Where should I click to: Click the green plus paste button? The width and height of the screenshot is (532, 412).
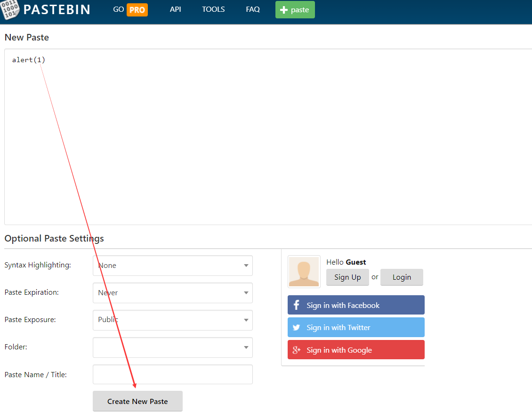pyautogui.click(x=295, y=9)
